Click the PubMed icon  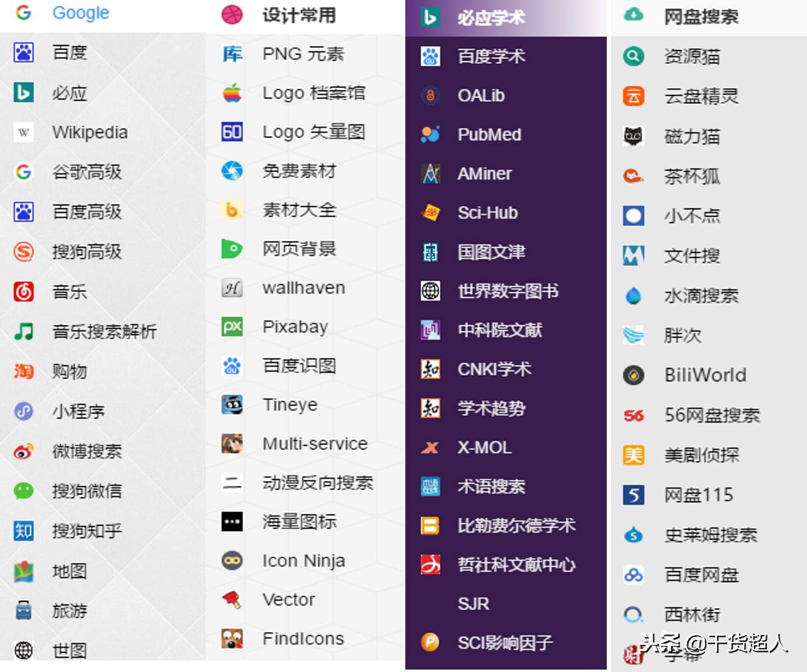[x=430, y=134]
